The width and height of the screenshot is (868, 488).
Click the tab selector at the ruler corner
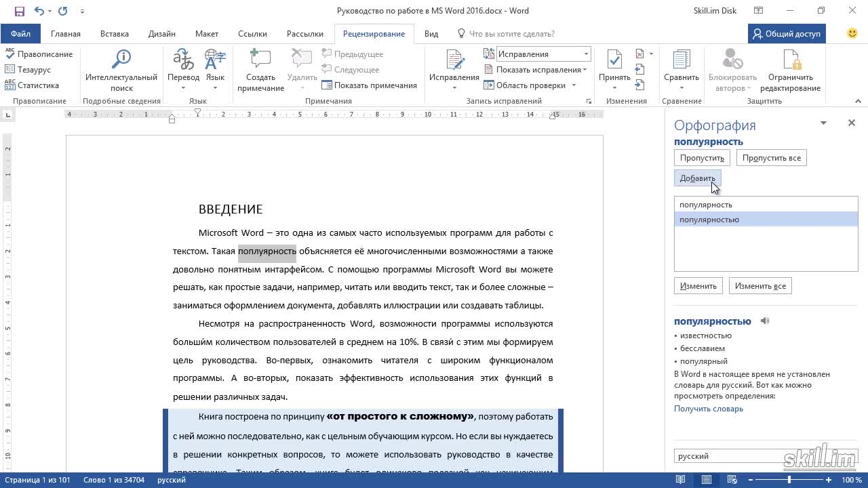click(7, 115)
